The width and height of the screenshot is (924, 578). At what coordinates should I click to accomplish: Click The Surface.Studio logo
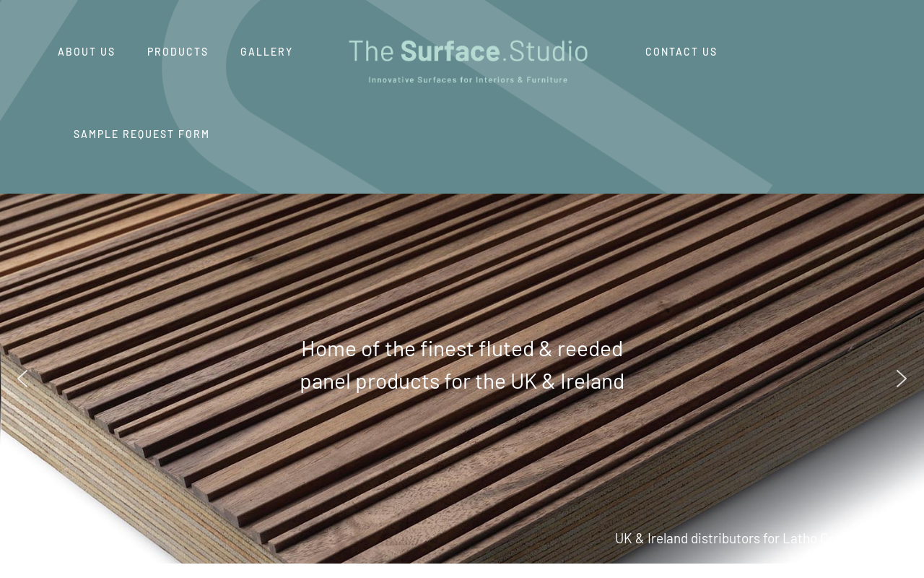coord(468,61)
